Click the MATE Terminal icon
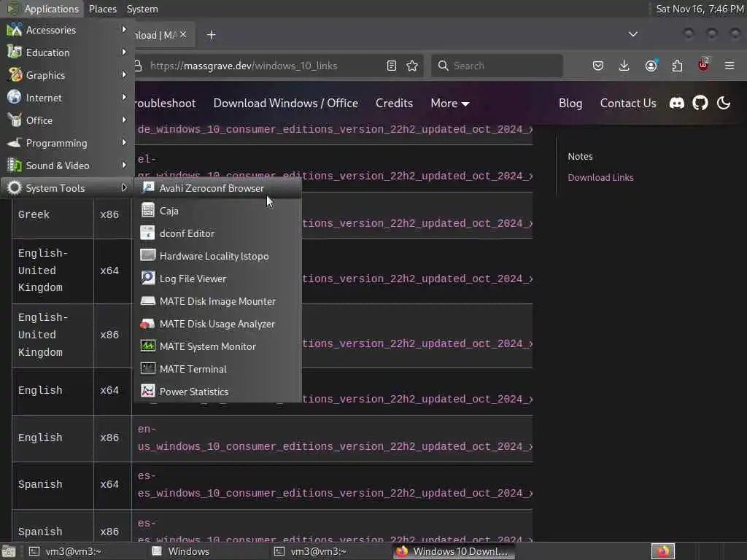The height and width of the screenshot is (560, 747). pyautogui.click(x=147, y=368)
